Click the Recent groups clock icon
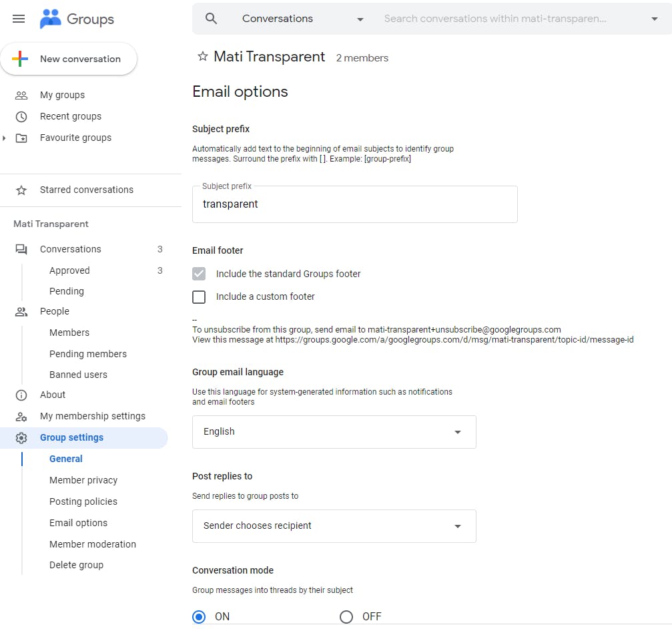This screenshot has height=629, width=672. 21,117
